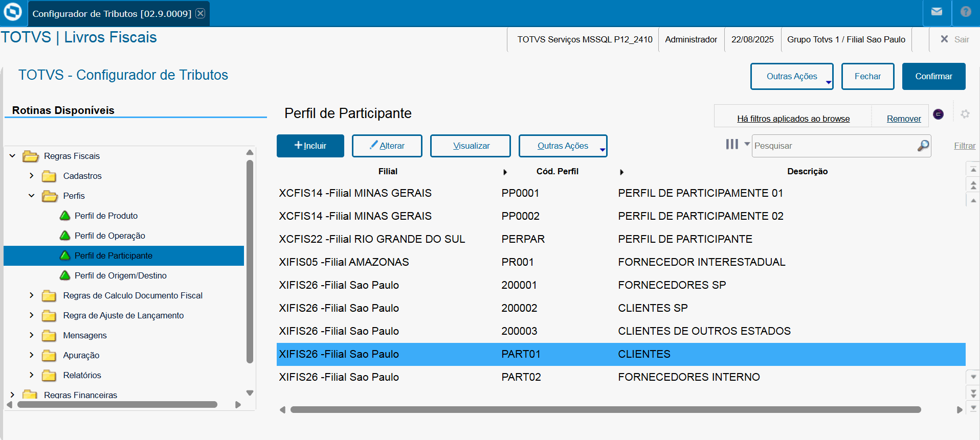Image resolution: width=980 pixels, height=440 pixels.
Task: Click the Confirmar button
Action: (x=934, y=76)
